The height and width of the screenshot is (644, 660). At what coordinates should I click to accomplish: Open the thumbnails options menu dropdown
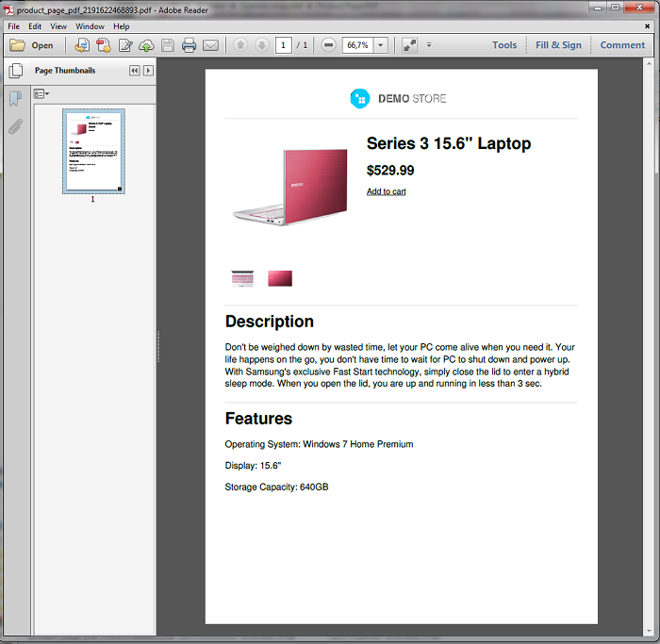[41, 94]
